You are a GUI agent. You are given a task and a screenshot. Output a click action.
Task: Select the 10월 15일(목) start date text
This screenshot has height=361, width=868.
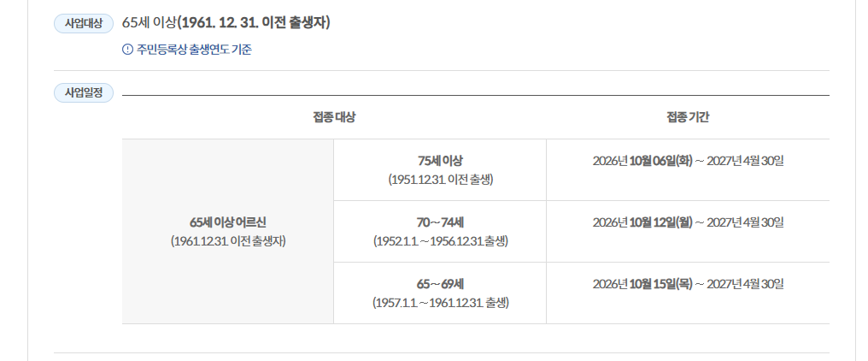pos(661,285)
